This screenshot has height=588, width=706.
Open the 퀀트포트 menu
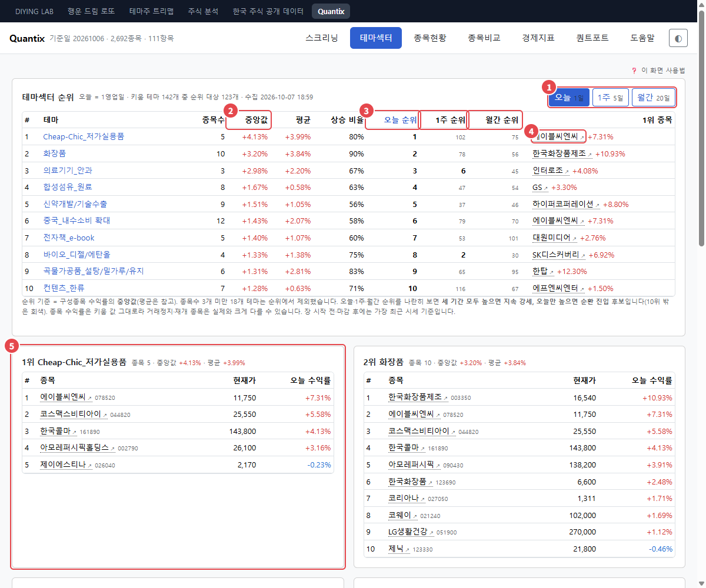592,38
